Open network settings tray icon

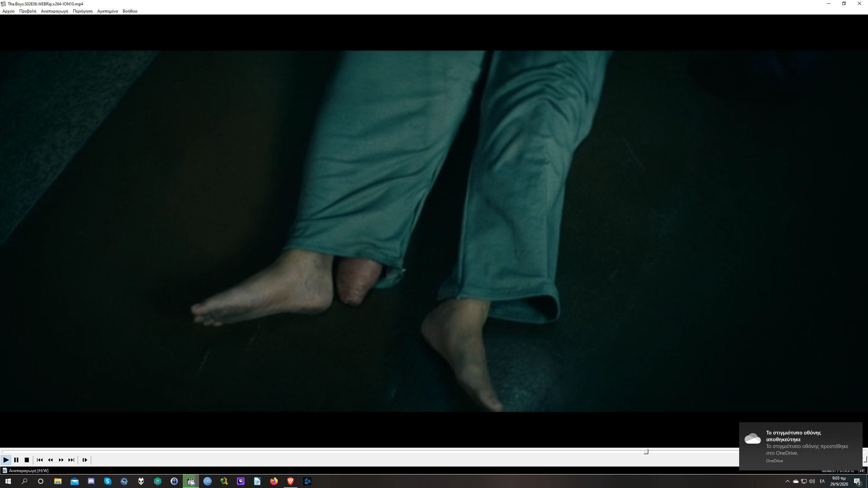804,481
